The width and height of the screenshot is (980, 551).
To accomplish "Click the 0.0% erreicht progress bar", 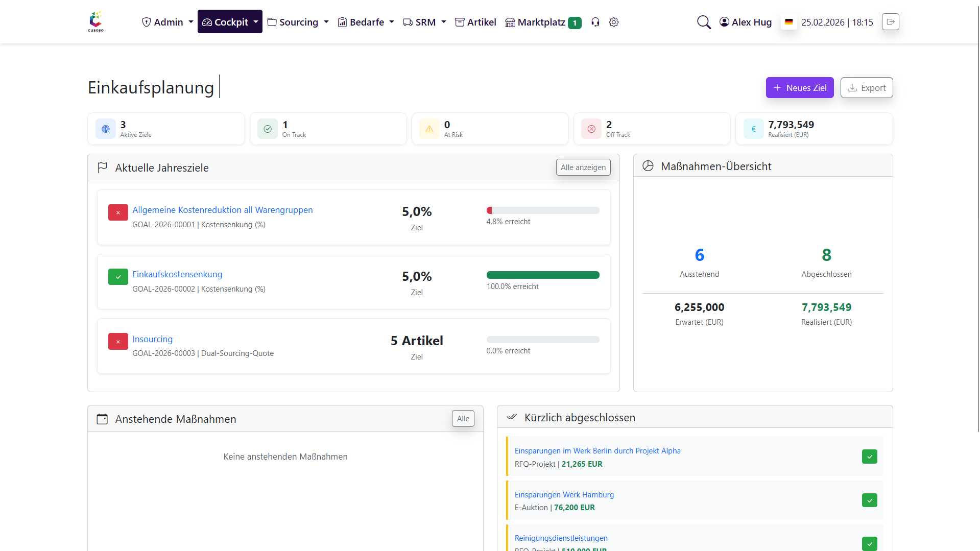I will click(x=543, y=340).
